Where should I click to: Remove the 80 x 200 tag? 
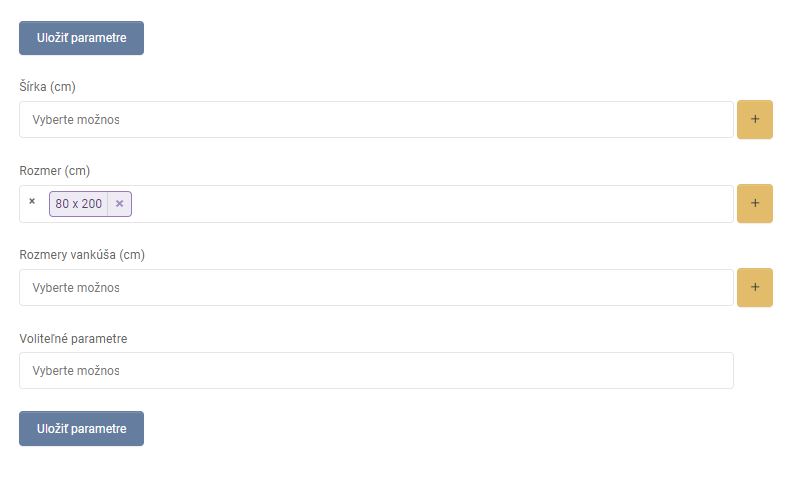(x=120, y=204)
